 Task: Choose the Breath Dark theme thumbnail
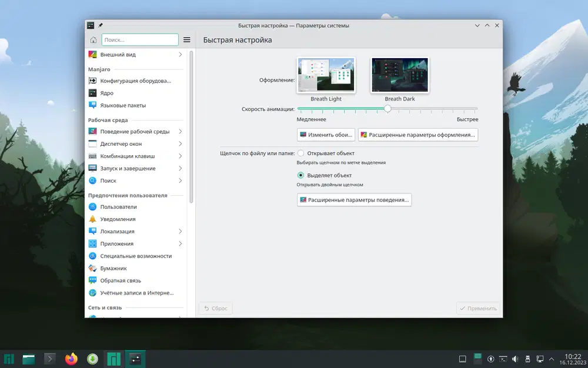pos(400,75)
